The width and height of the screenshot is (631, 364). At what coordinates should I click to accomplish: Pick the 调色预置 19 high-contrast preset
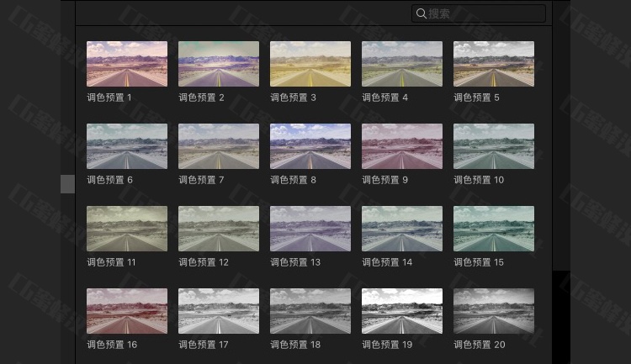pos(402,311)
